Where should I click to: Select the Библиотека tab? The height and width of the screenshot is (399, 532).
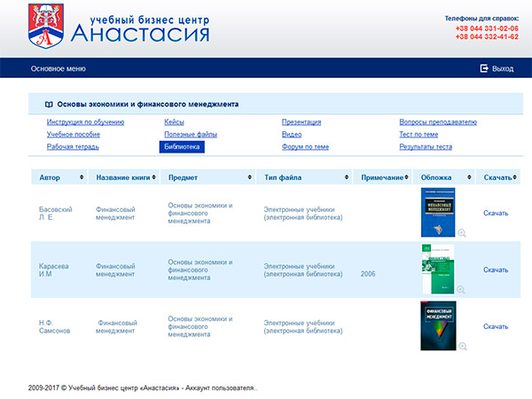pos(182,146)
